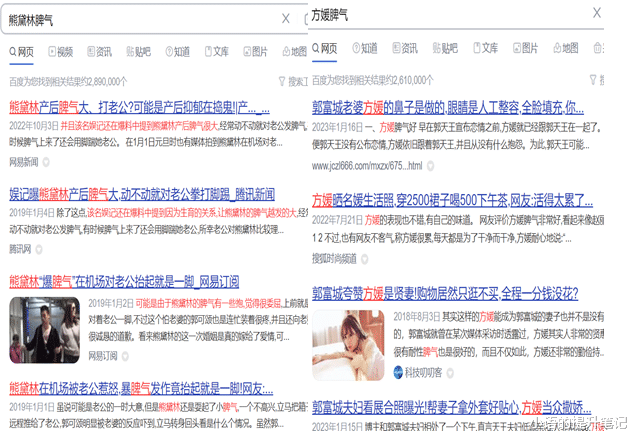The width and height of the screenshot is (635, 439).
Task: Click the date 2023年1月16日 snippet
Action: click(x=337, y=127)
